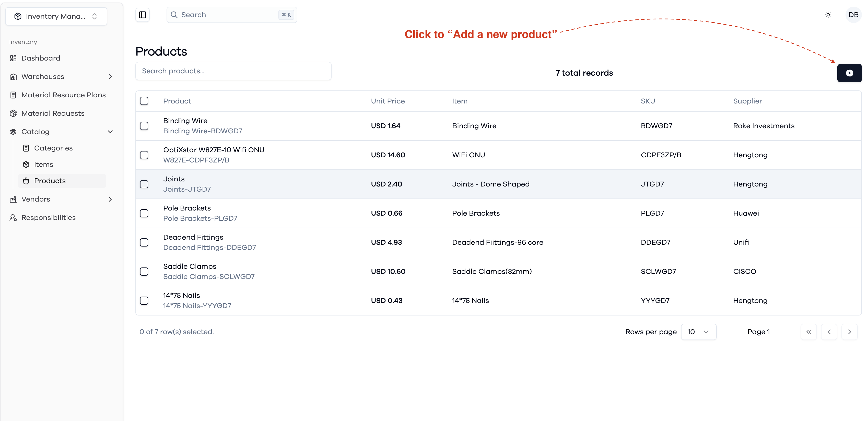This screenshot has width=868, height=421.
Task: Open Material Requests
Action: point(53,114)
